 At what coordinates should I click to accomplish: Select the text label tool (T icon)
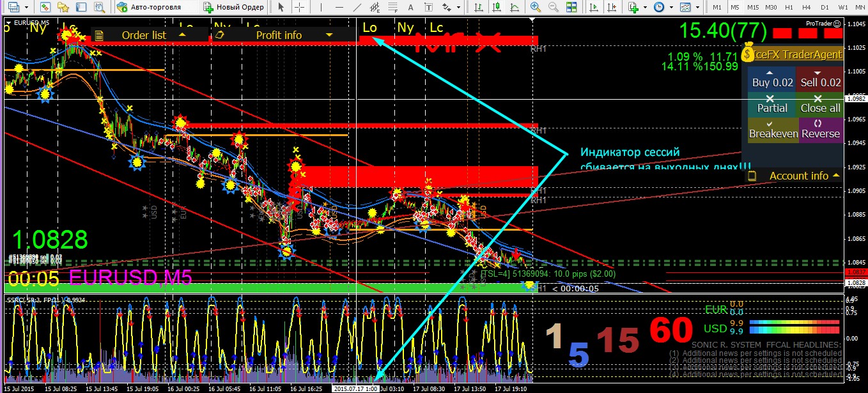click(428, 7)
